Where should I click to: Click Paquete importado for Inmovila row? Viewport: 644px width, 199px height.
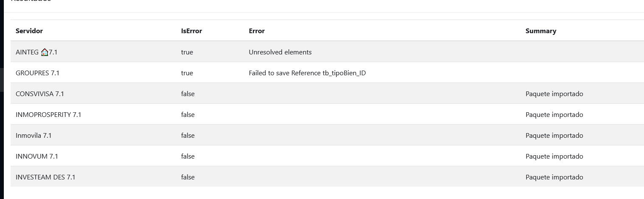(554, 135)
